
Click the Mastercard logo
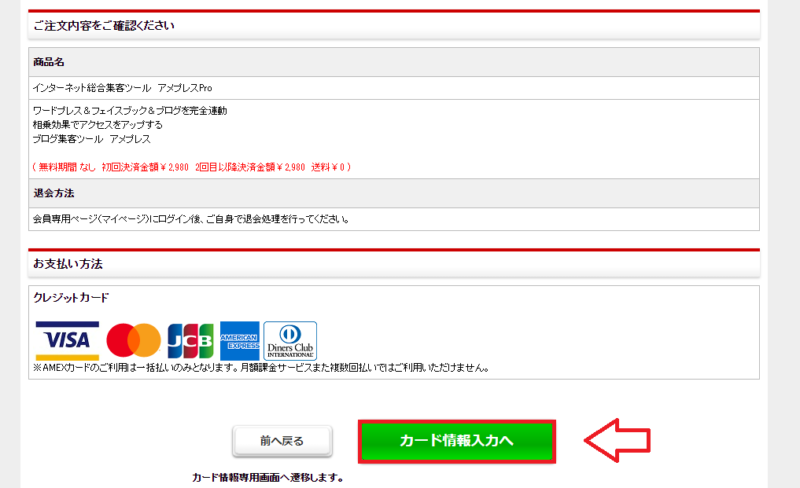pos(134,340)
